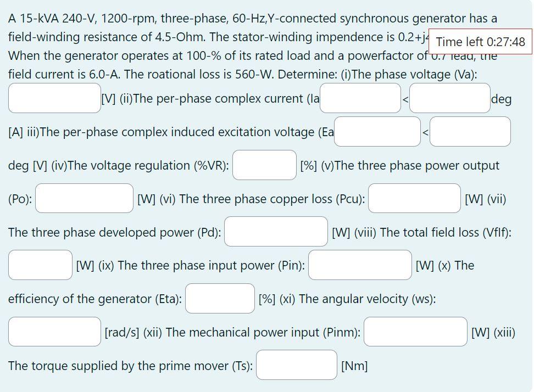Click the developed power (Pd) box

276,232
